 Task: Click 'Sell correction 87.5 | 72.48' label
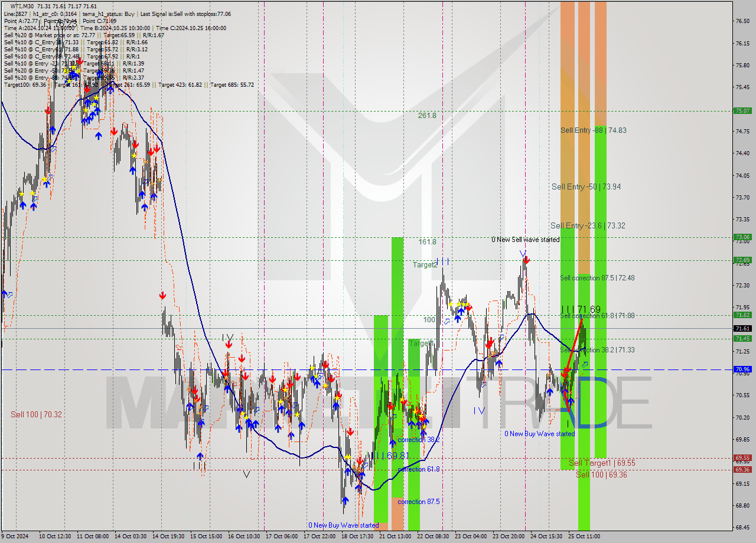[597, 277]
